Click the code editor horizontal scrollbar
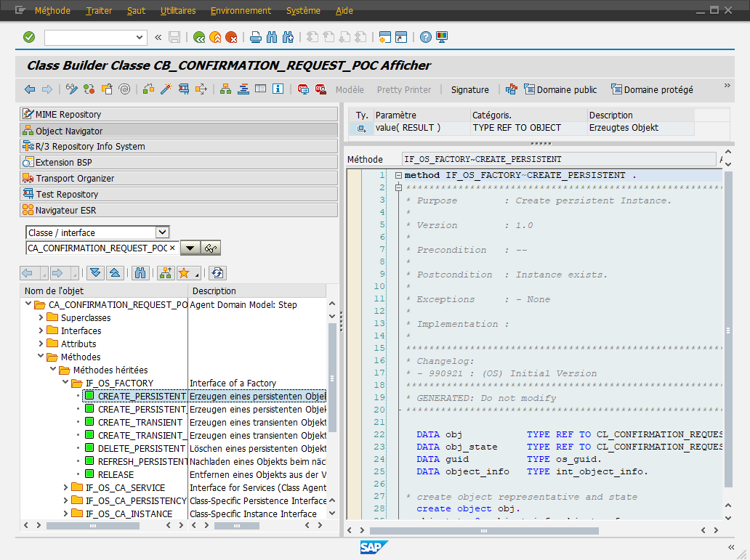The width and height of the screenshot is (750, 560). click(x=483, y=531)
